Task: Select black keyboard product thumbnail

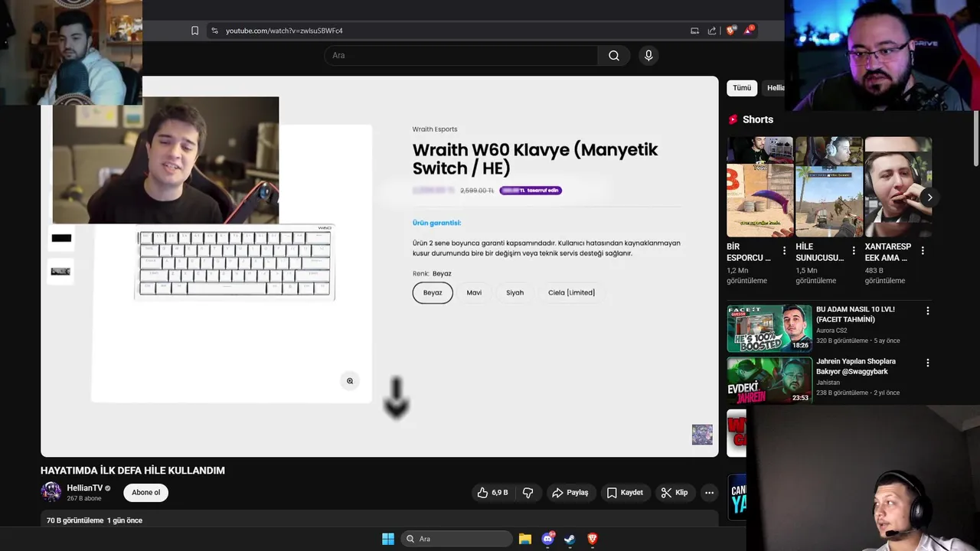Action: click(61, 238)
